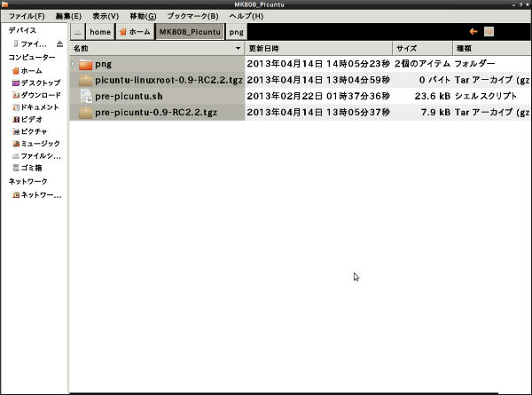Screen dimensions: 532x395
Task: Open ホーム in the sidebar
Action: click(27, 71)
